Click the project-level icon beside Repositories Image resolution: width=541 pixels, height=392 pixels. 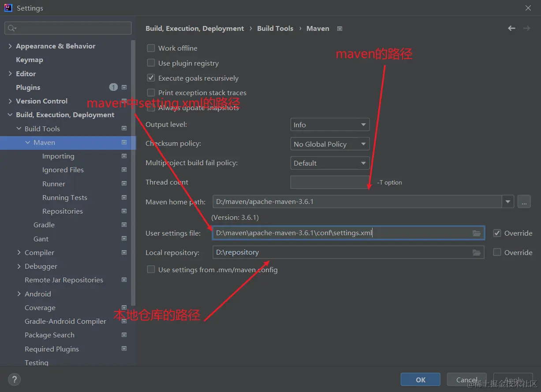124,211
